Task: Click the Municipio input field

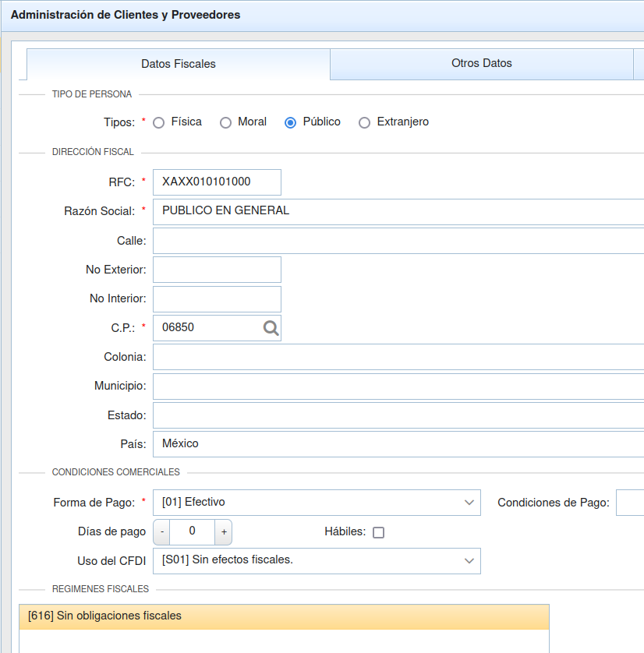Action: [398, 387]
